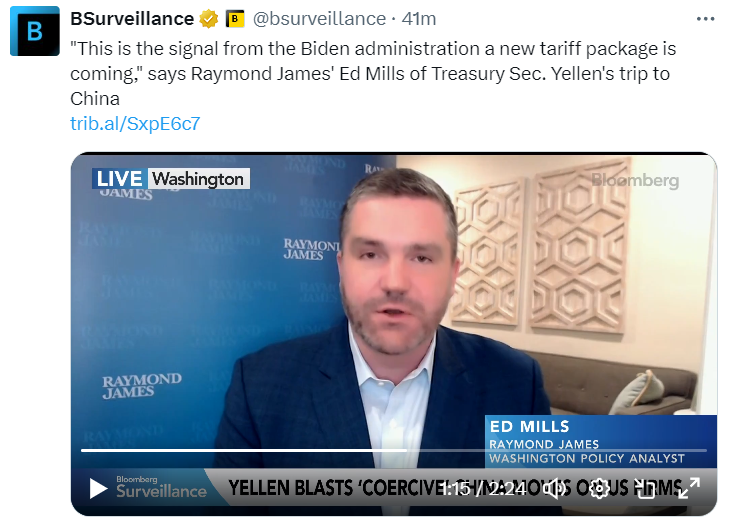Click the 1:15 / 2:24 time display
729x523 pixels.
click(484, 489)
